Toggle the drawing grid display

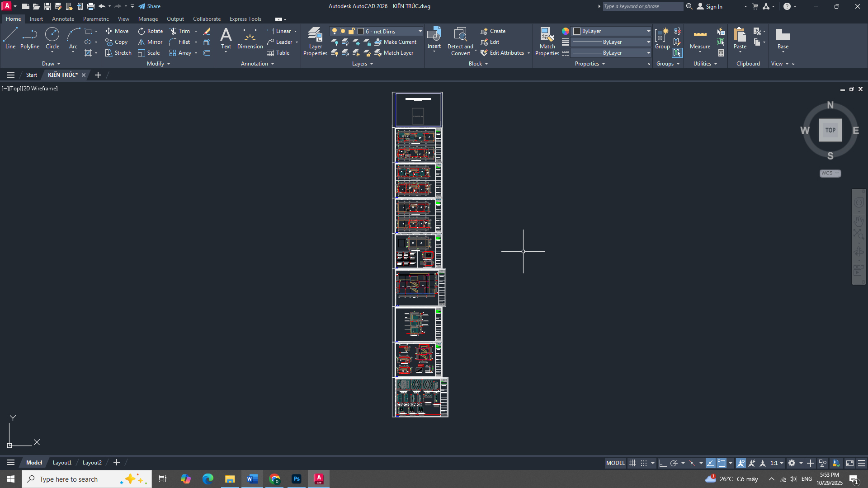point(633,463)
